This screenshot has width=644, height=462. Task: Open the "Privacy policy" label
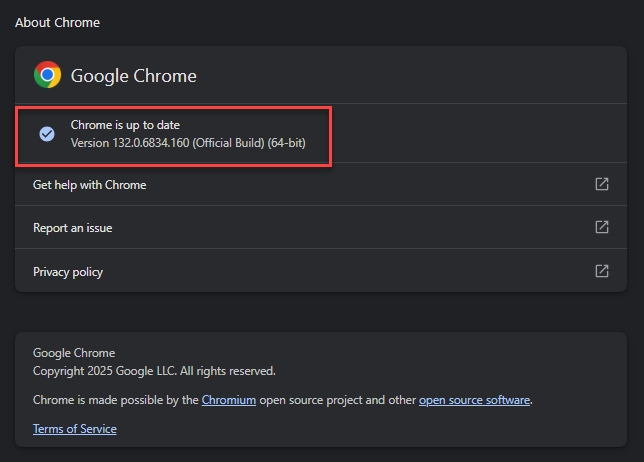tap(68, 272)
